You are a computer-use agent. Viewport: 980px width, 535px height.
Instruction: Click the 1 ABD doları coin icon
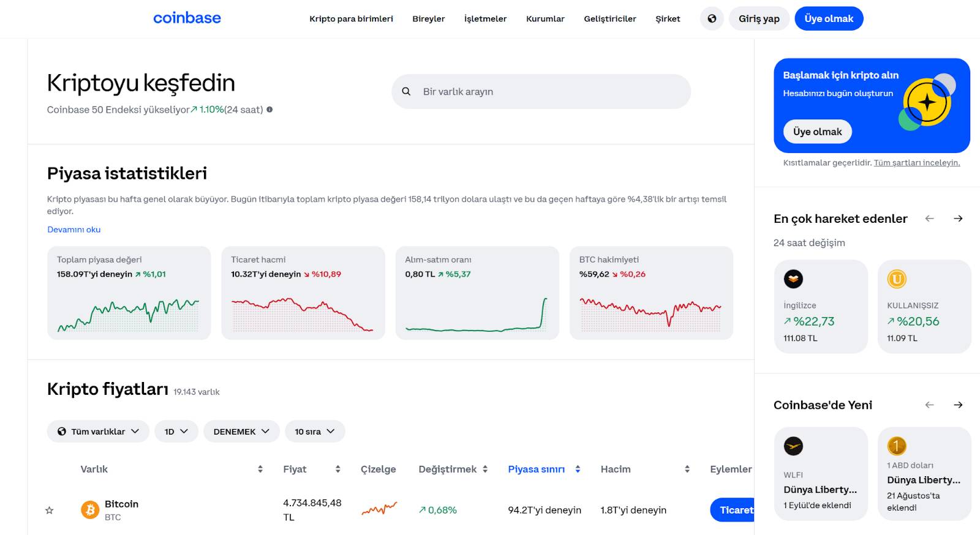pyautogui.click(x=897, y=446)
